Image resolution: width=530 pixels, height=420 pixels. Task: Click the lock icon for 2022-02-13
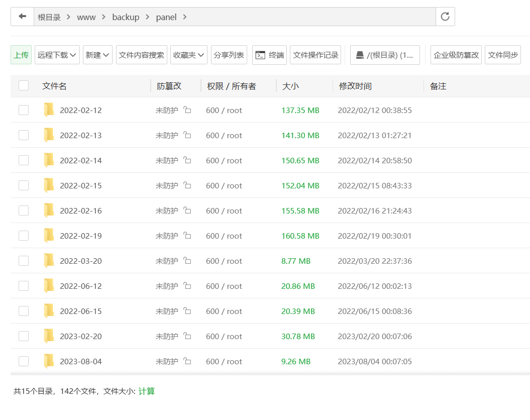pyautogui.click(x=187, y=135)
